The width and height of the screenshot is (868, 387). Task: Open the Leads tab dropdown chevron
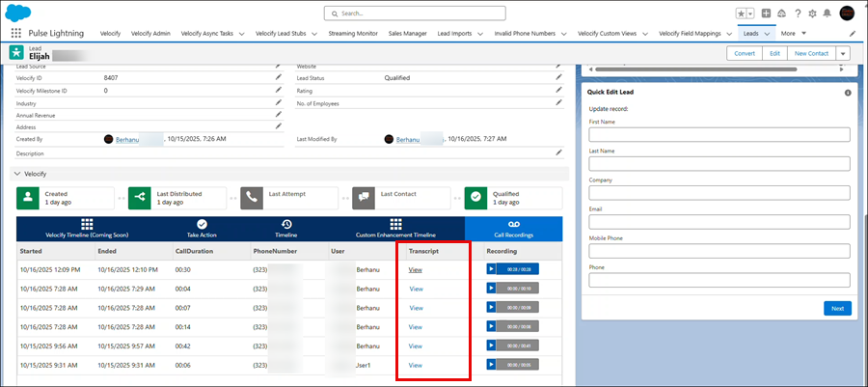click(x=767, y=33)
